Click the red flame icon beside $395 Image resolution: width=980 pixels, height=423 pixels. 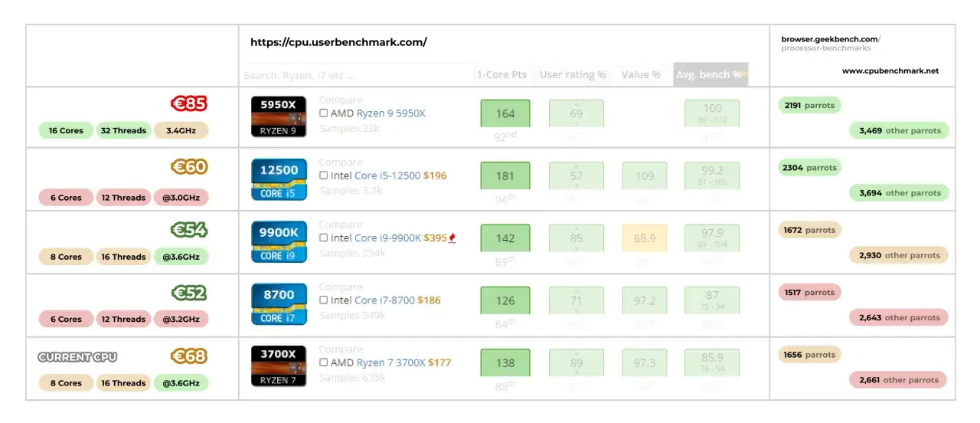click(452, 238)
